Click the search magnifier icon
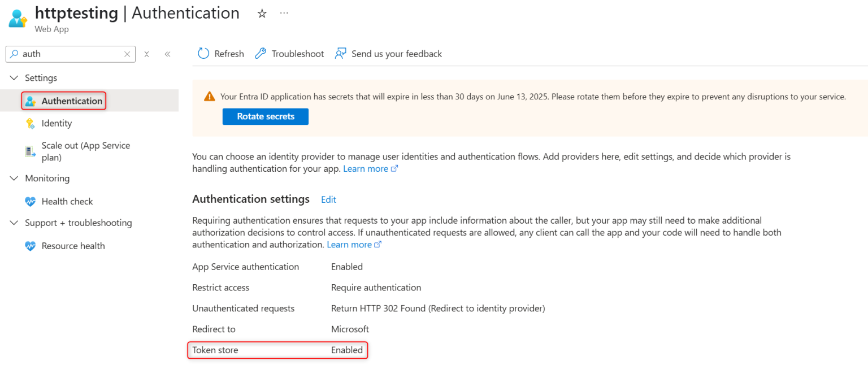Screen dimensions: 868x374 pos(14,54)
